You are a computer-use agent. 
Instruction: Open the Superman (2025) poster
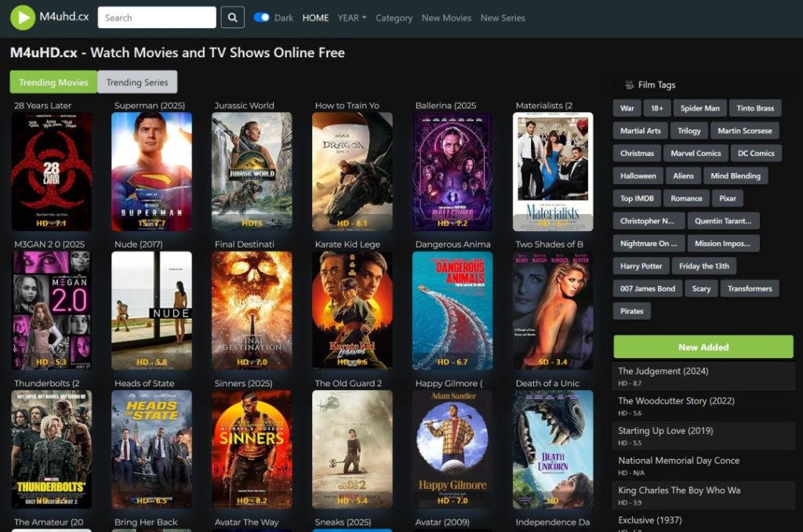click(151, 172)
